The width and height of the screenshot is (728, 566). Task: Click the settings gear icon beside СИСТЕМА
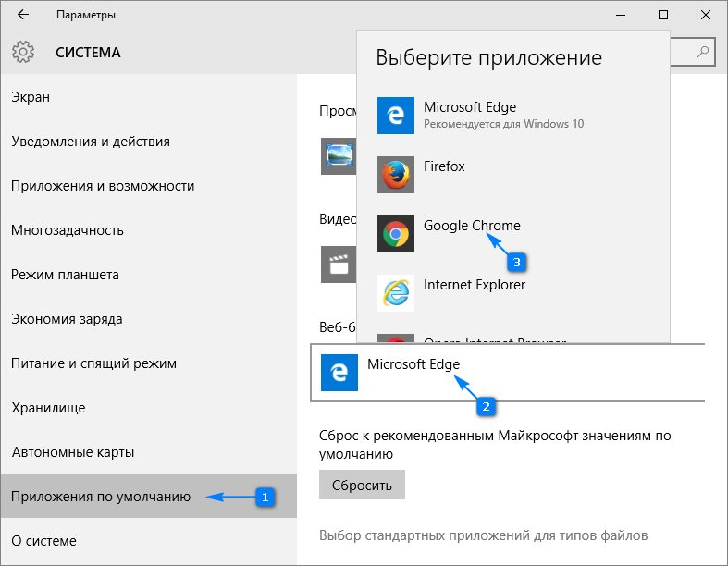click(x=24, y=52)
